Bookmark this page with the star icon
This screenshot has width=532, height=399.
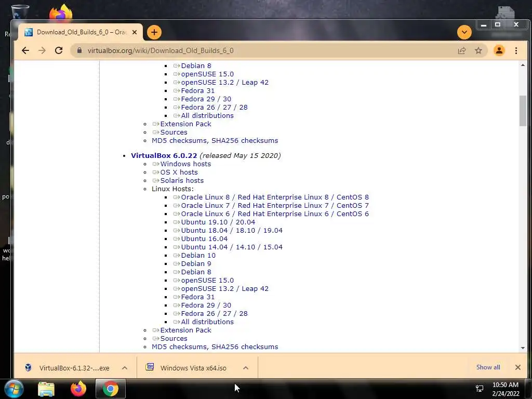pos(478,50)
